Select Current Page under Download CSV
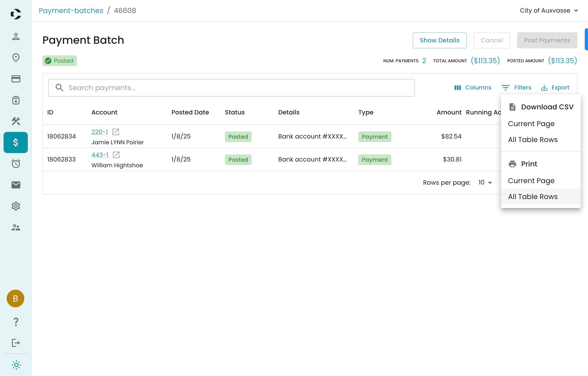Viewport: 588px width, 376px height. (x=531, y=124)
